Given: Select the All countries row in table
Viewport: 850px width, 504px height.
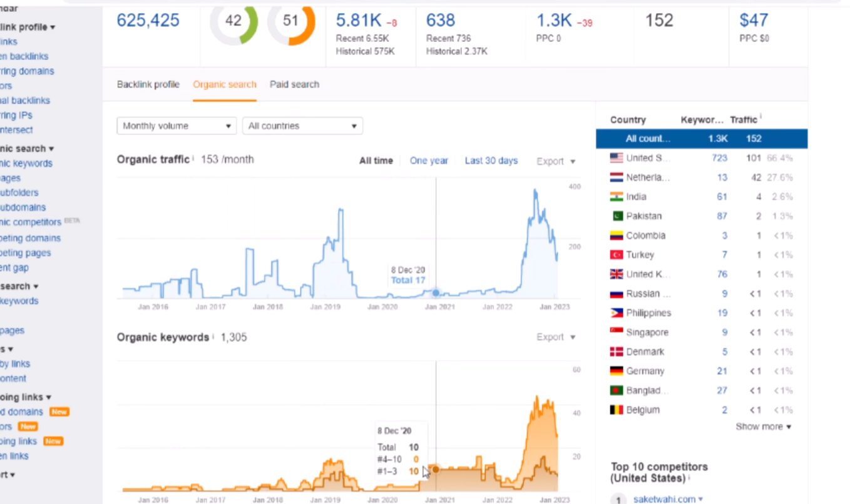Looking at the screenshot, I should click(702, 139).
